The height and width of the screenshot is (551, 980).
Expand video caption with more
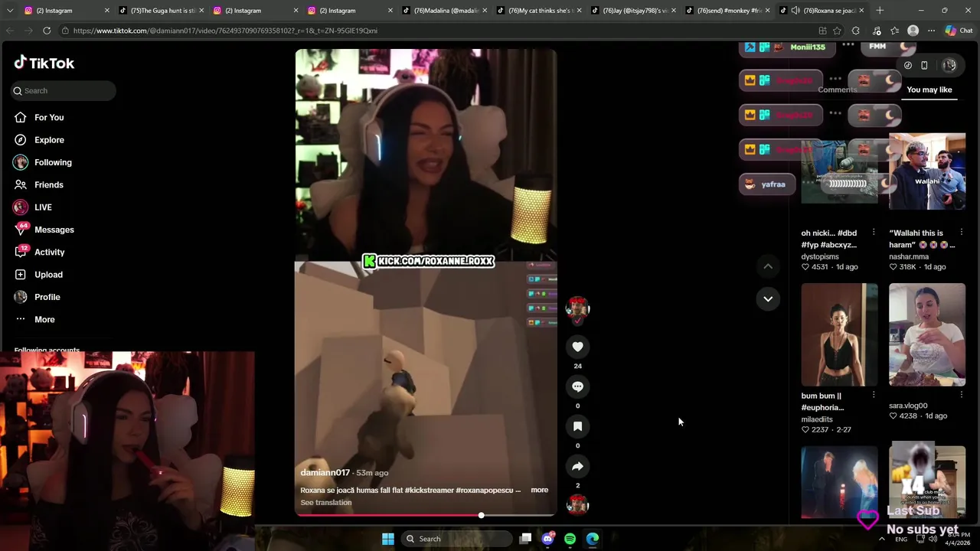540,490
